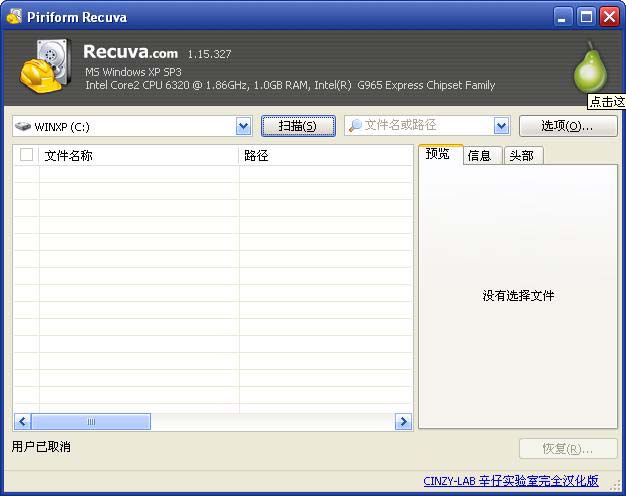Click the WINXP (C:) drive icon
626x496 pixels.
point(23,127)
